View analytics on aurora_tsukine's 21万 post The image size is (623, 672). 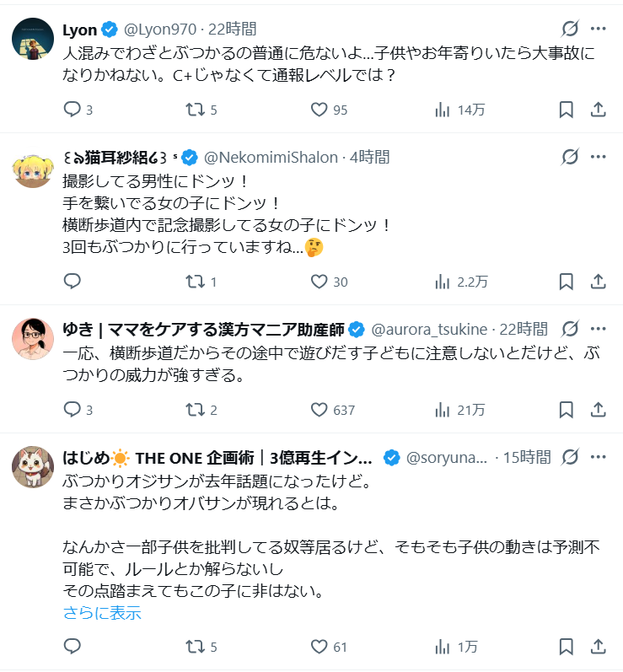[443, 410]
